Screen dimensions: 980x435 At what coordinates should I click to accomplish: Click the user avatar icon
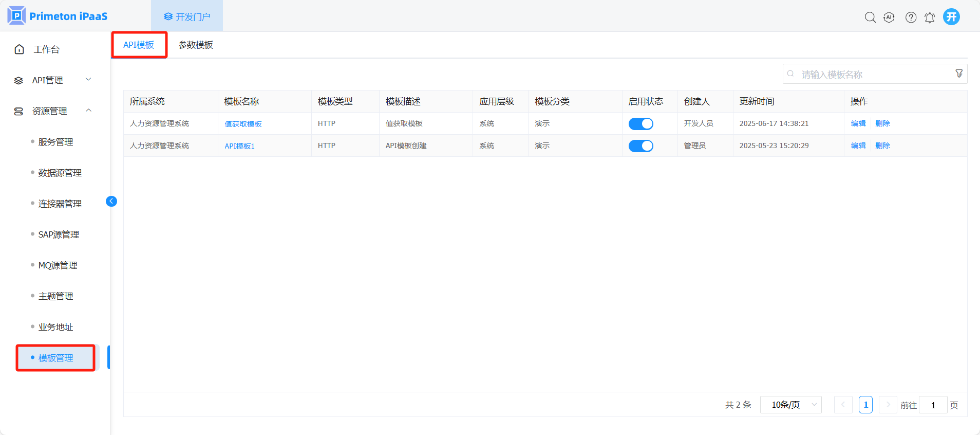pos(951,17)
